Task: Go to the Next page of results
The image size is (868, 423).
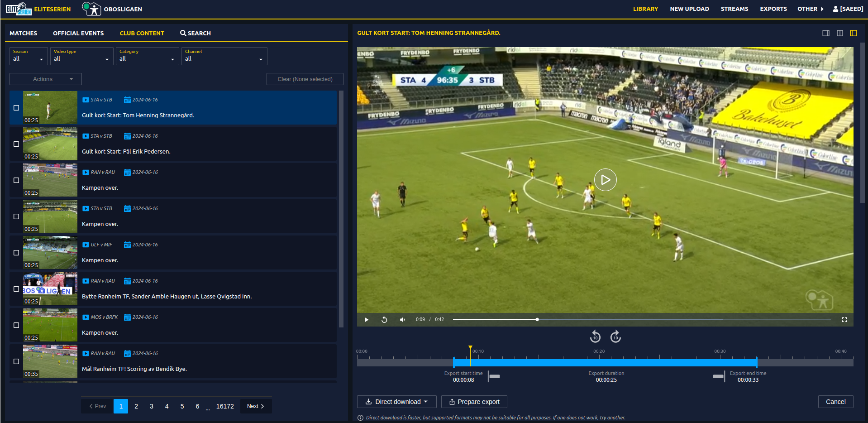Action: (255, 406)
